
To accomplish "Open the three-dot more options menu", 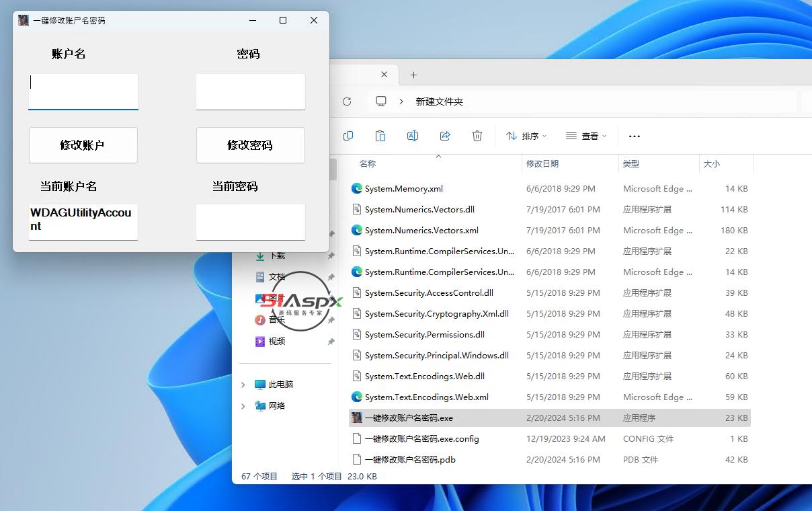I will 634,136.
